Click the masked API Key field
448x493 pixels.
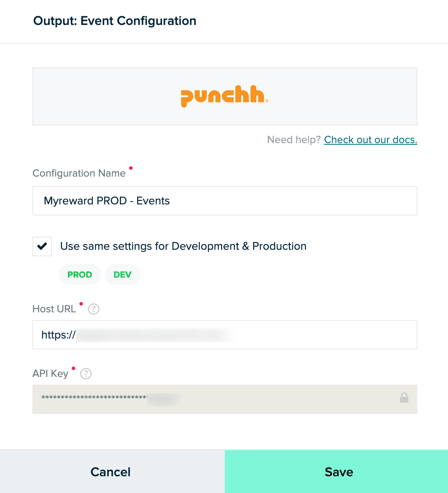tap(225, 399)
